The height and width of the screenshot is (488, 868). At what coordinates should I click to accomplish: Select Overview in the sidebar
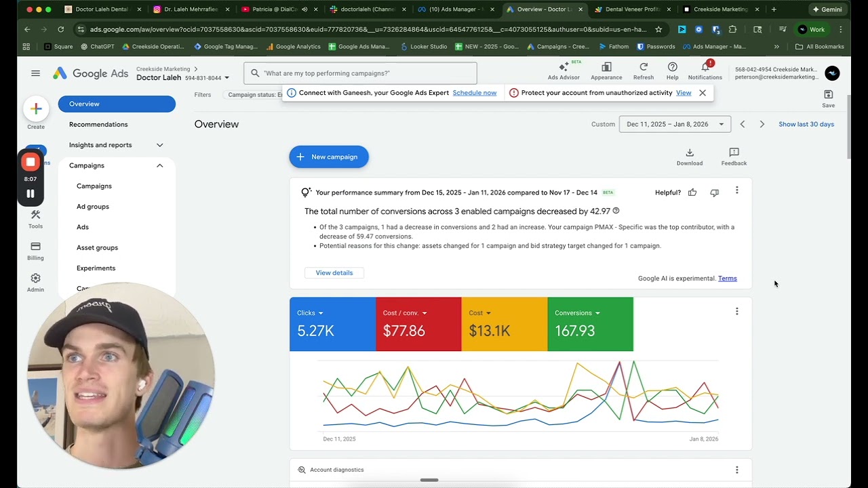(117, 104)
